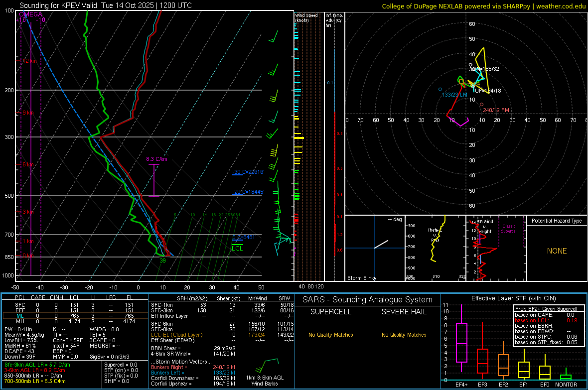Click the '0 C=8481'' freezing level label

click(x=244, y=237)
